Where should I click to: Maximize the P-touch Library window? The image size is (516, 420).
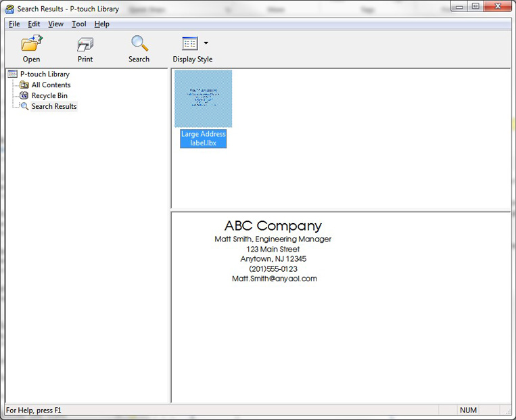(475, 7)
